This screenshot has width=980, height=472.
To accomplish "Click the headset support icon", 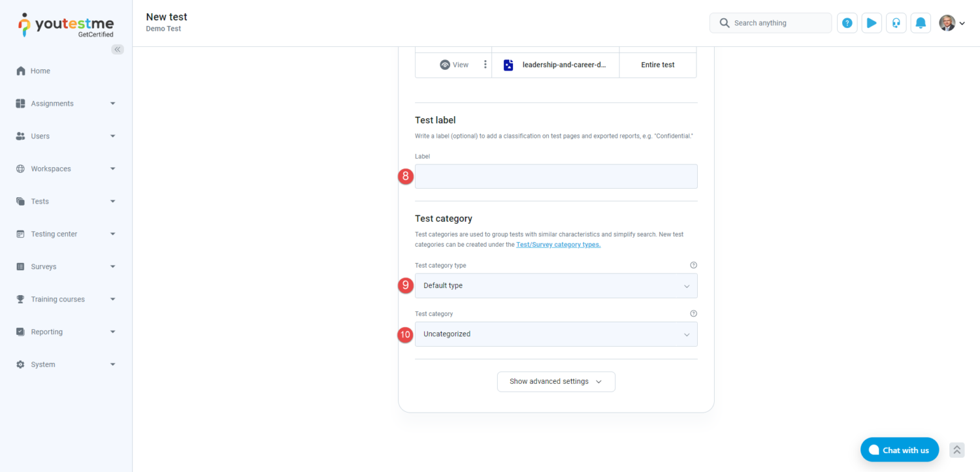I will click(896, 23).
